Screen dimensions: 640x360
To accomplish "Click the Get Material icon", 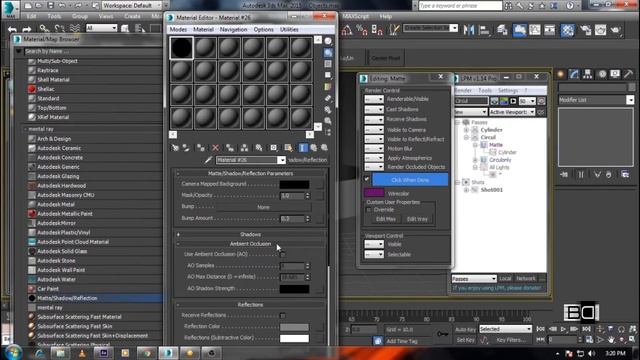I will pos(175,148).
